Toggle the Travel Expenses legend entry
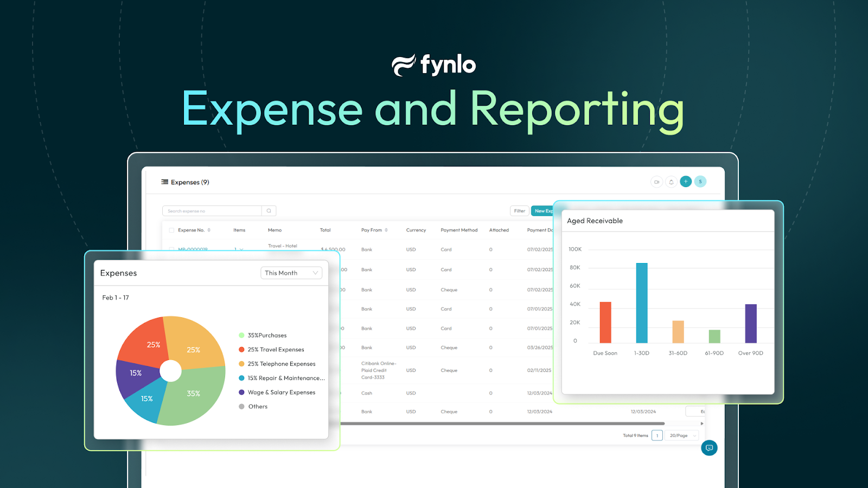The image size is (868, 488). tap(277, 350)
